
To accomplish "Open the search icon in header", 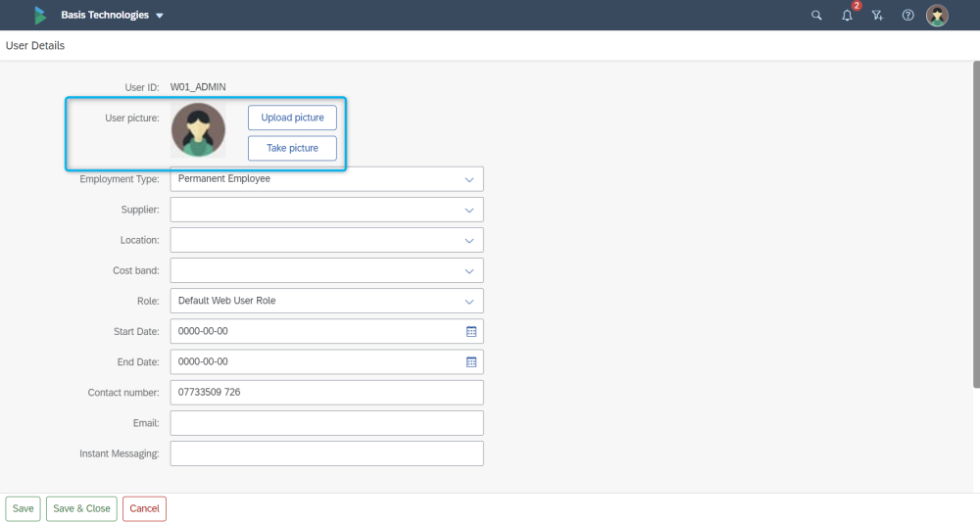I will [816, 16].
